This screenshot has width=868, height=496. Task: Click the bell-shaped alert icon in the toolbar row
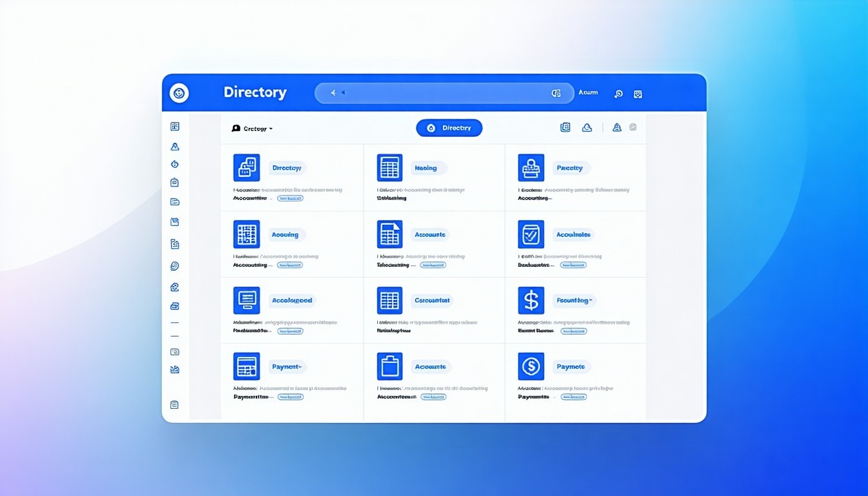tap(617, 127)
